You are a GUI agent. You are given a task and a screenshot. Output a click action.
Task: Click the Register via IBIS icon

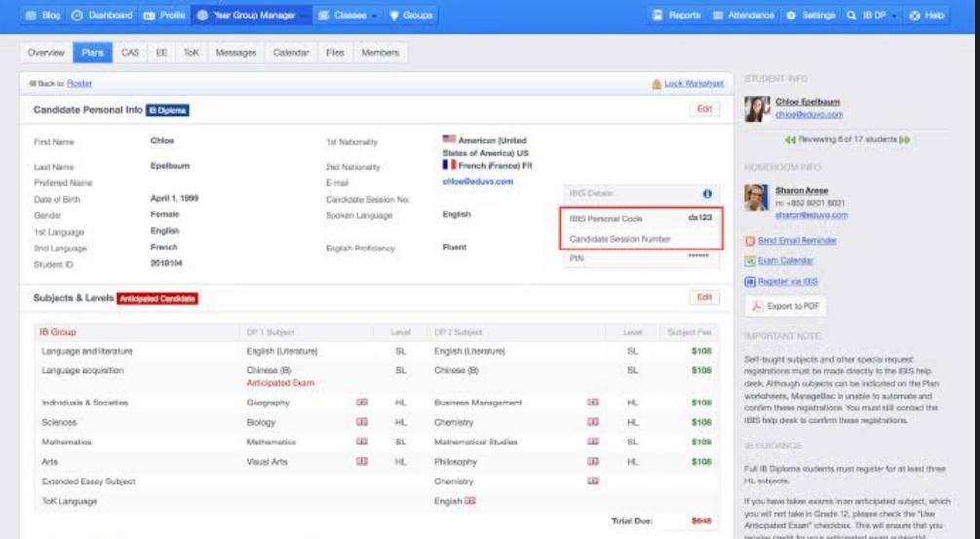pyautogui.click(x=750, y=282)
